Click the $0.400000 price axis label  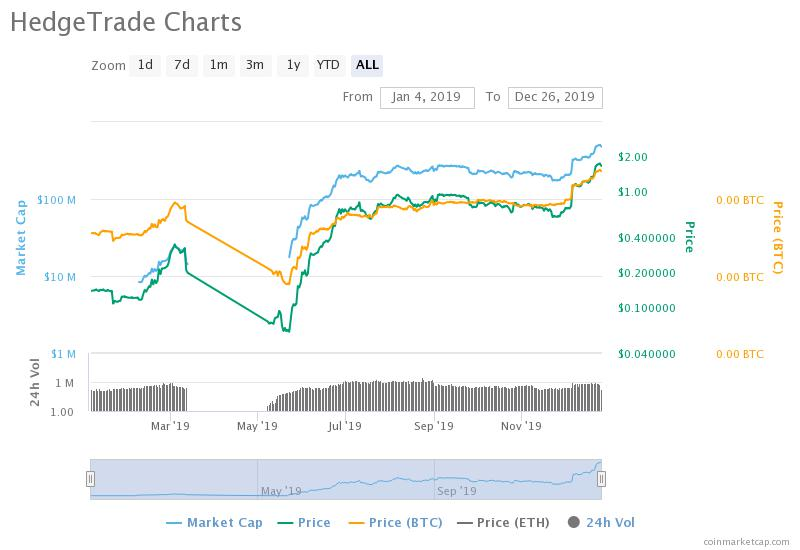coord(646,238)
